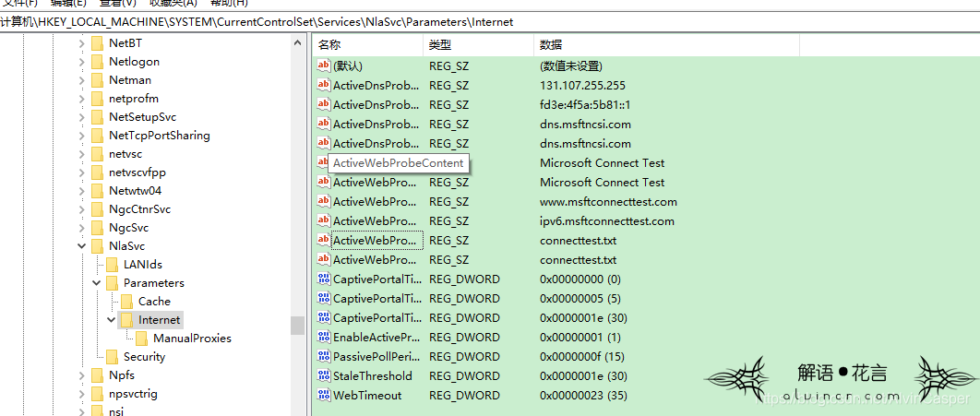Click the Security folder icon
Viewport: 980px width, 416px height.
[x=112, y=357]
